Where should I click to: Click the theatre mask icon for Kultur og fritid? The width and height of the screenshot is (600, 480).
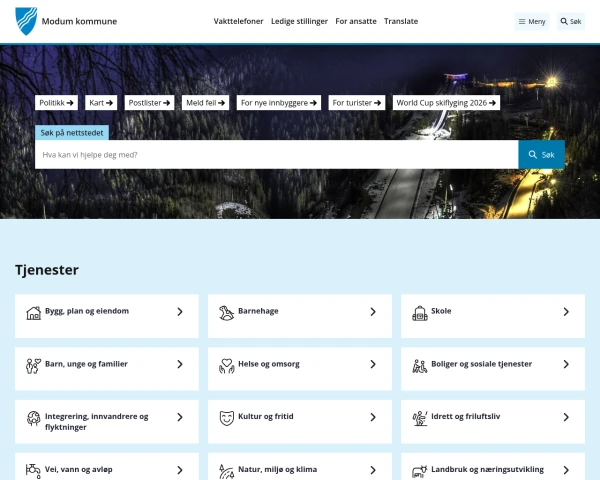point(227,418)
